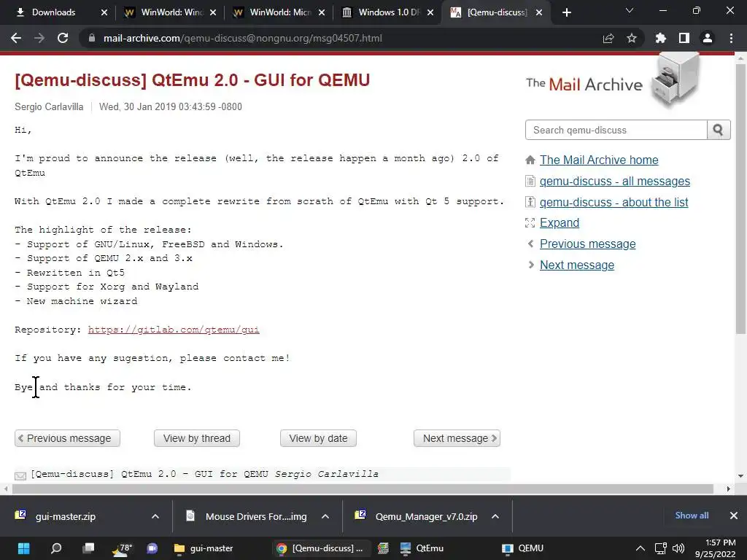Reload the current page
The width and height of the screenshot is (747, 560).
63,38
